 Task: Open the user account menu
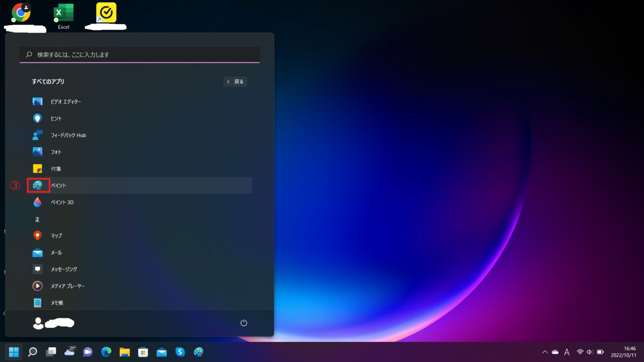[x=54, y=323]
